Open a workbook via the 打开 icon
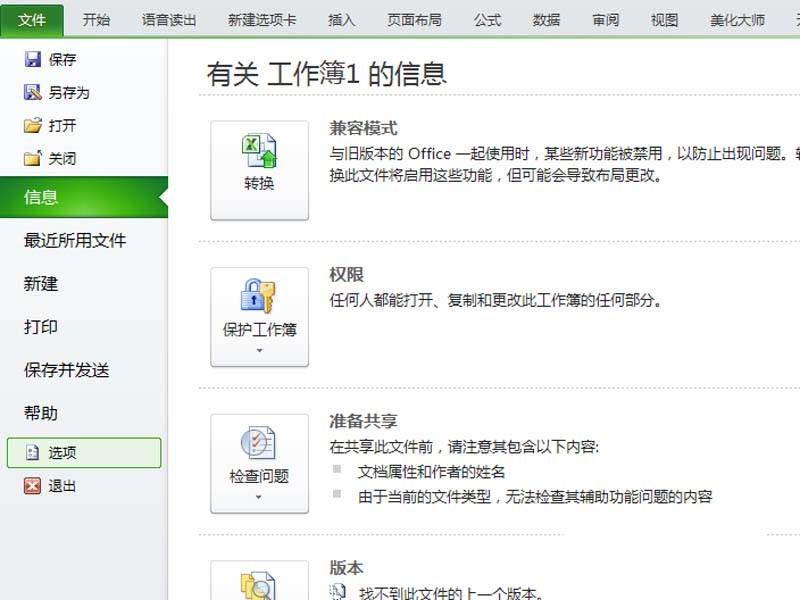This screenshot has width=800, height=600. pos(31,126)
